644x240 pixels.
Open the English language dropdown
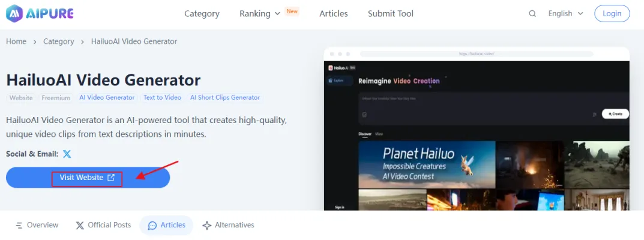(565, 13)
